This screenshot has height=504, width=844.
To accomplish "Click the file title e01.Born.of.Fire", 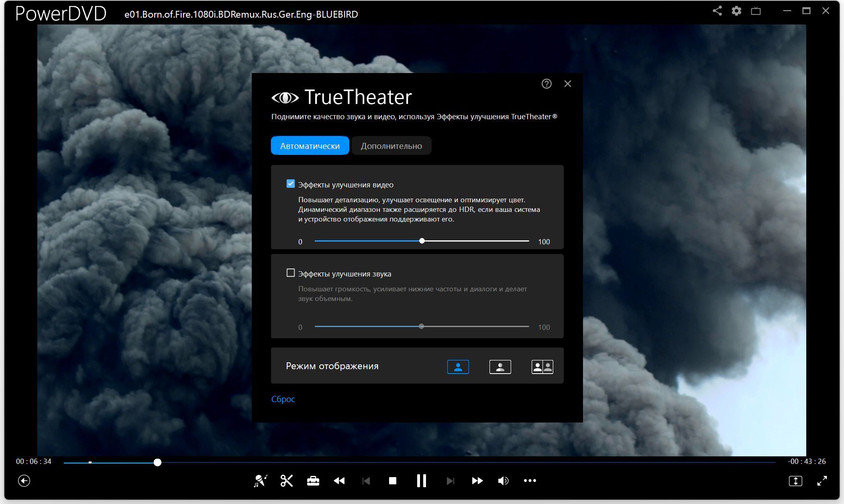I will 241,14.
